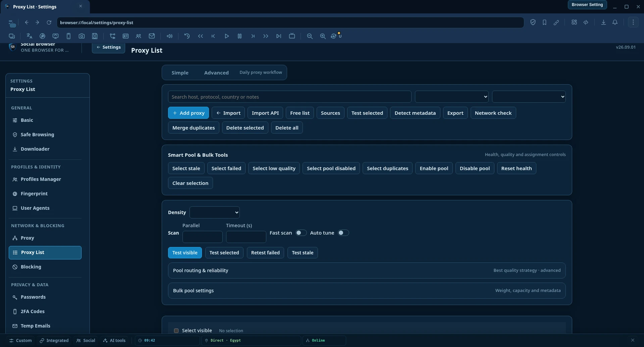Click the ID card icon in toolbar
The image size is (644, 347).
[126, 36]
